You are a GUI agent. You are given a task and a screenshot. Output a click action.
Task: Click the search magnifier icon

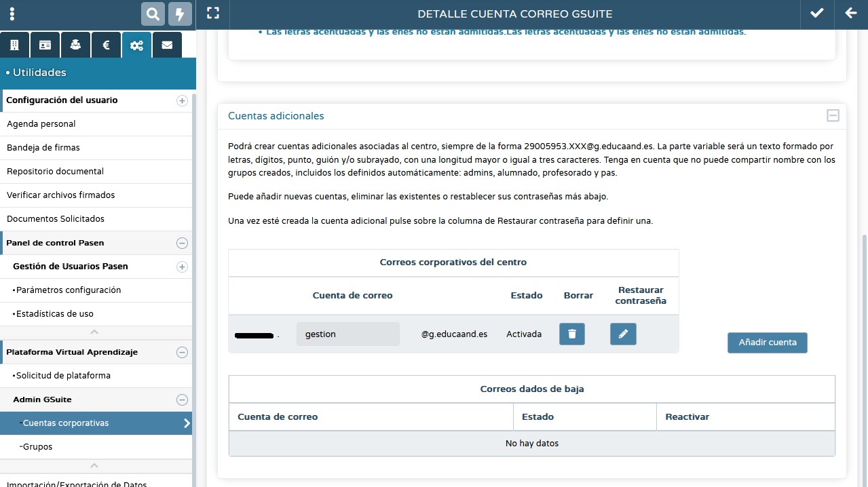153,14
